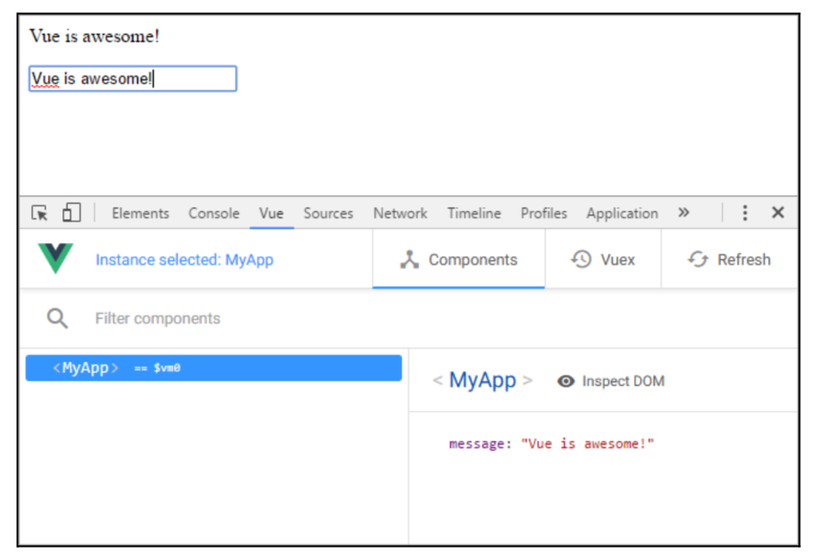825x559 pixels.
Task: Open the Console tab
Action: click(214, 213)
